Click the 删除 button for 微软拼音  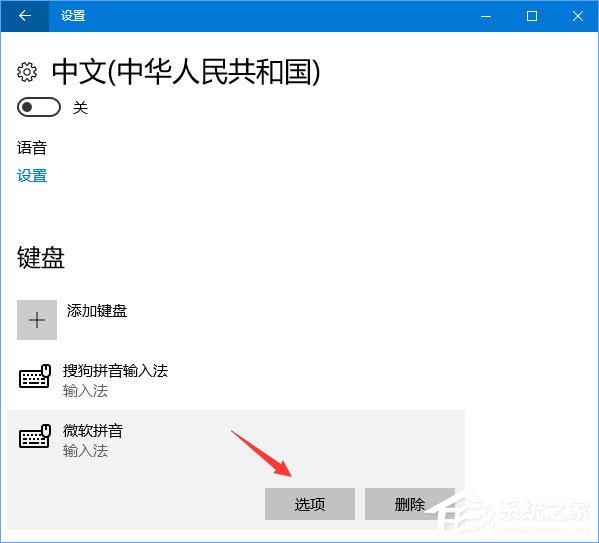pyautogui.click(x=410, y=504)
